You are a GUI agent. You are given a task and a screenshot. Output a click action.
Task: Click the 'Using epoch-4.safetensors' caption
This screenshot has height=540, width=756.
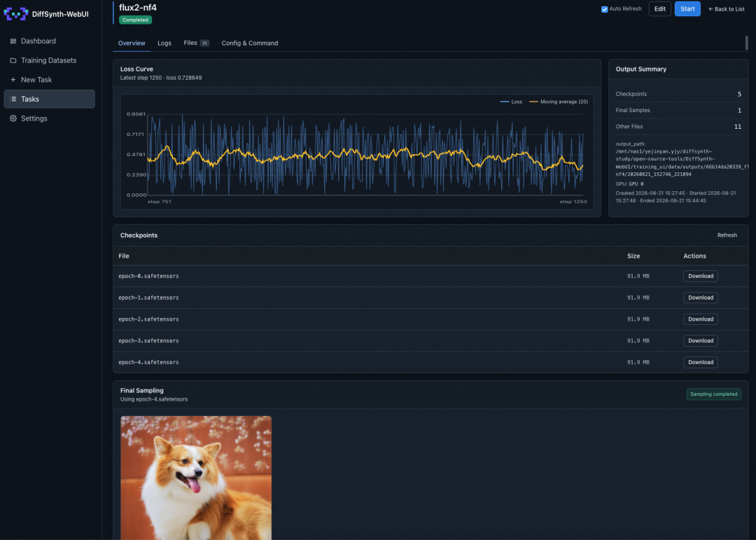click(x=154, y=399)
